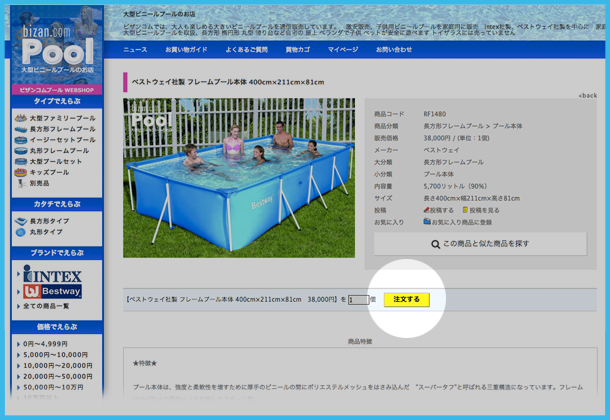Open the 大型ファミリープール category
The image size is (610, 420).
(62, 118)
